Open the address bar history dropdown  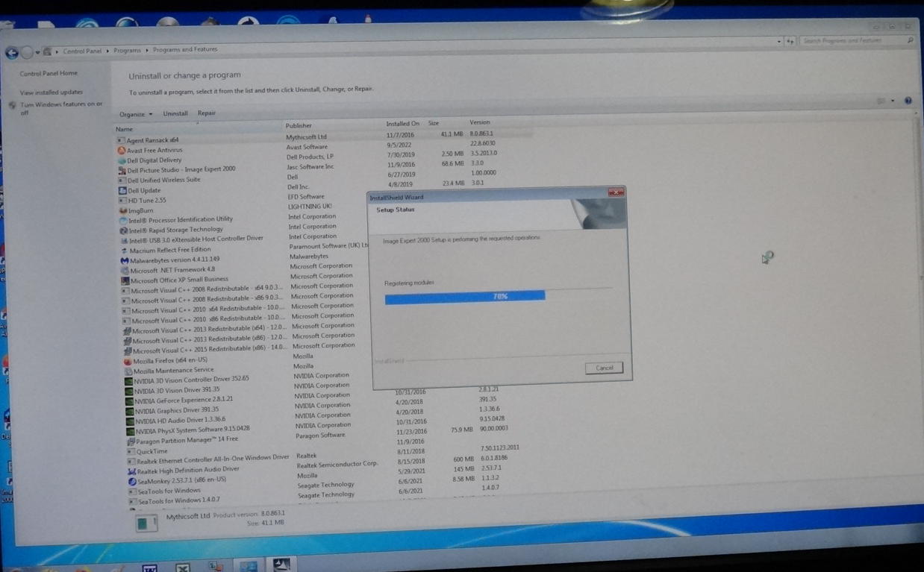779,42
